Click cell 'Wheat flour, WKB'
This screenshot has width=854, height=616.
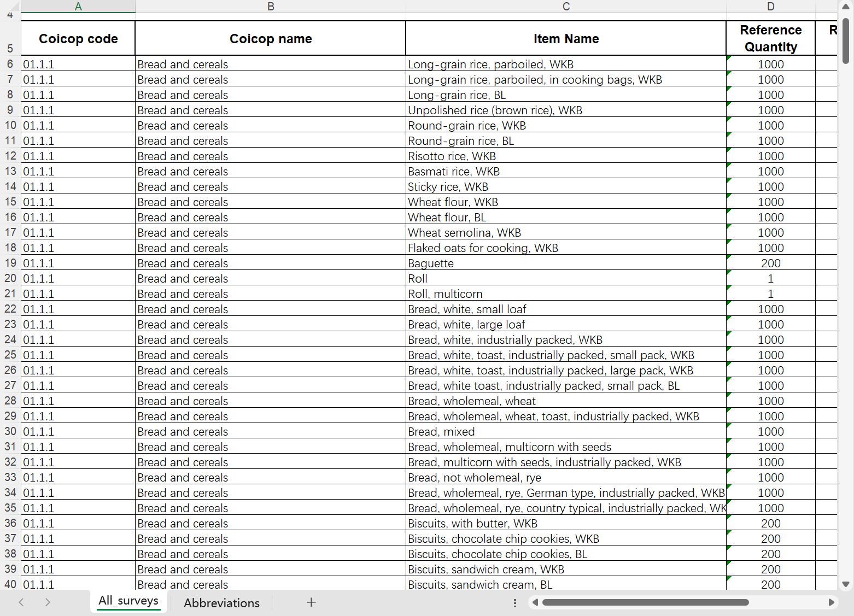click(566, 202)
